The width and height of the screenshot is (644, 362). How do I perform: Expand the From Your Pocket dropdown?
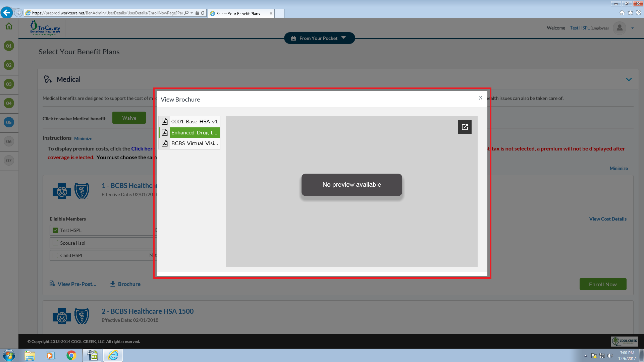tap(319, 38)
